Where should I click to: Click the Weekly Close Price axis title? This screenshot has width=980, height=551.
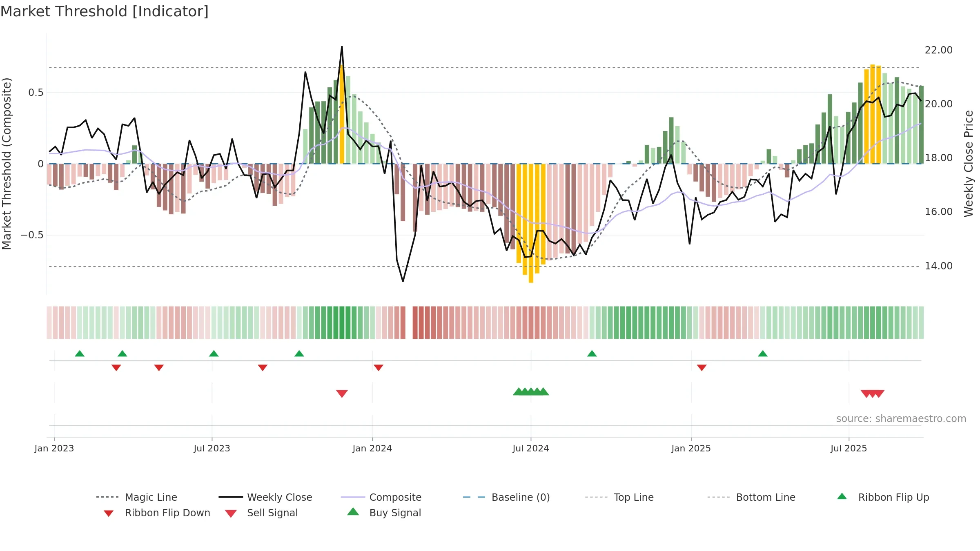click(969, 163)
